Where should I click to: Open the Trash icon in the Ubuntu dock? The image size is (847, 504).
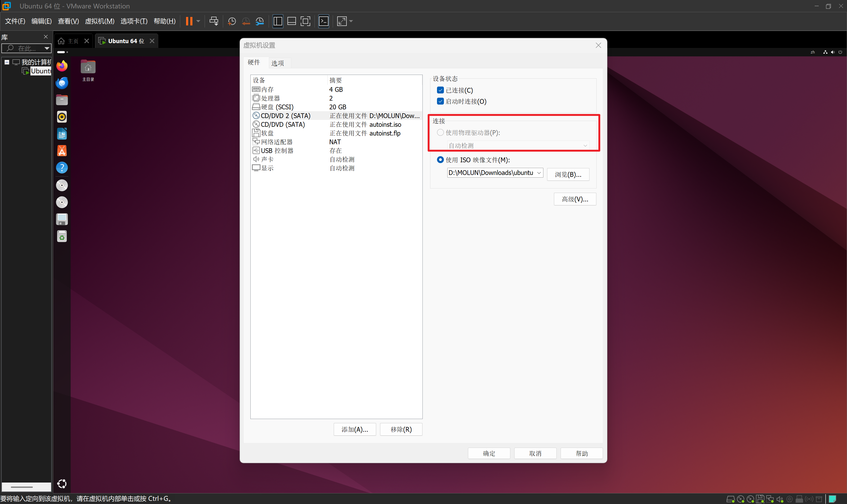tap(62, 236)
